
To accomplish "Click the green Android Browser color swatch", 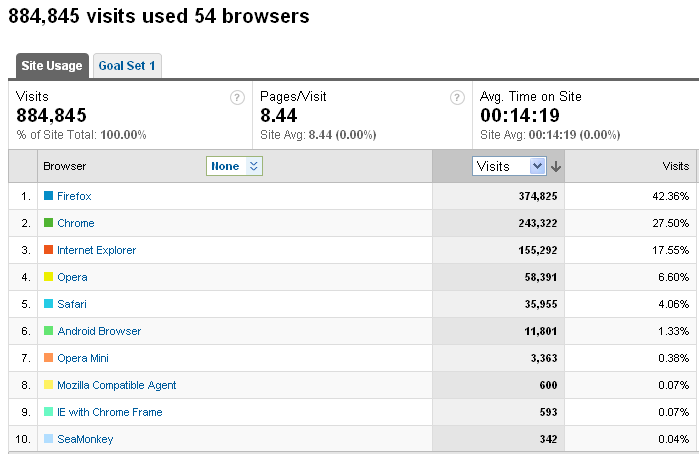I will pos(49,330).
